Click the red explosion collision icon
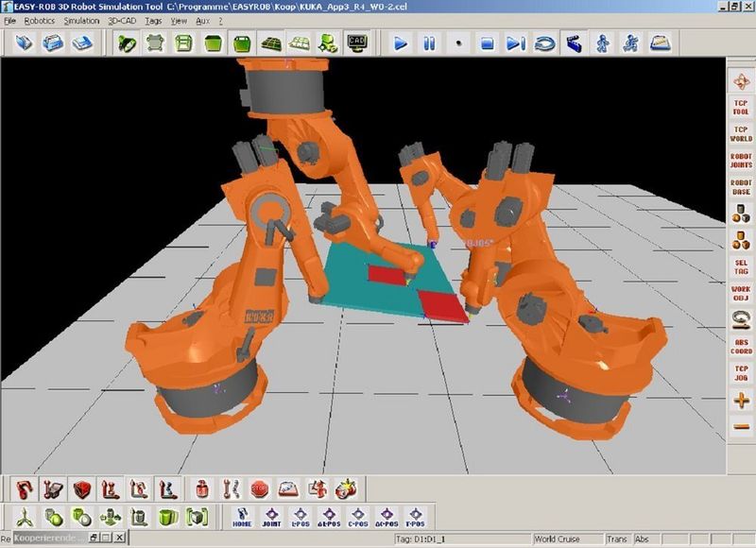The image size is (756, 548). [x=346, y=489]
